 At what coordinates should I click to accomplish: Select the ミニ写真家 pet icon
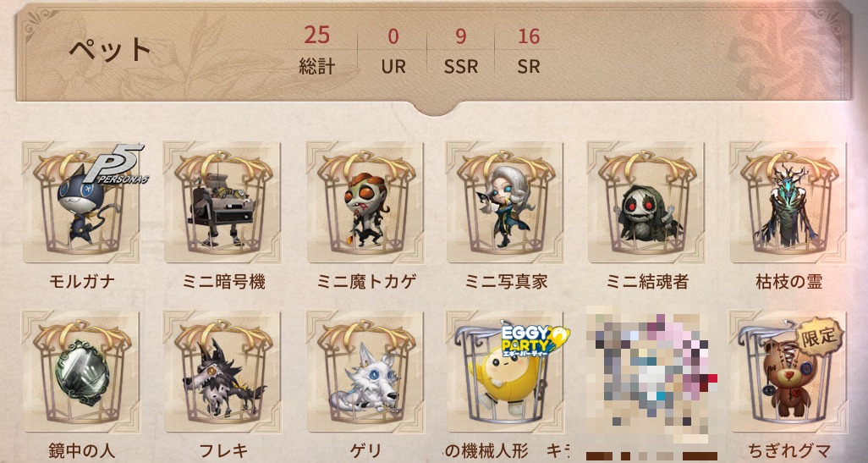pyautogui.click(x=505, y=202)
